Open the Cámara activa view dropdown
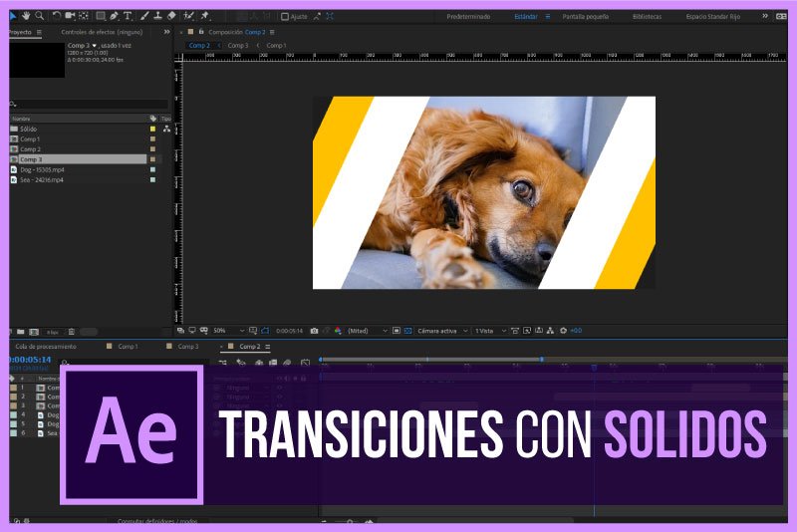 442,331
